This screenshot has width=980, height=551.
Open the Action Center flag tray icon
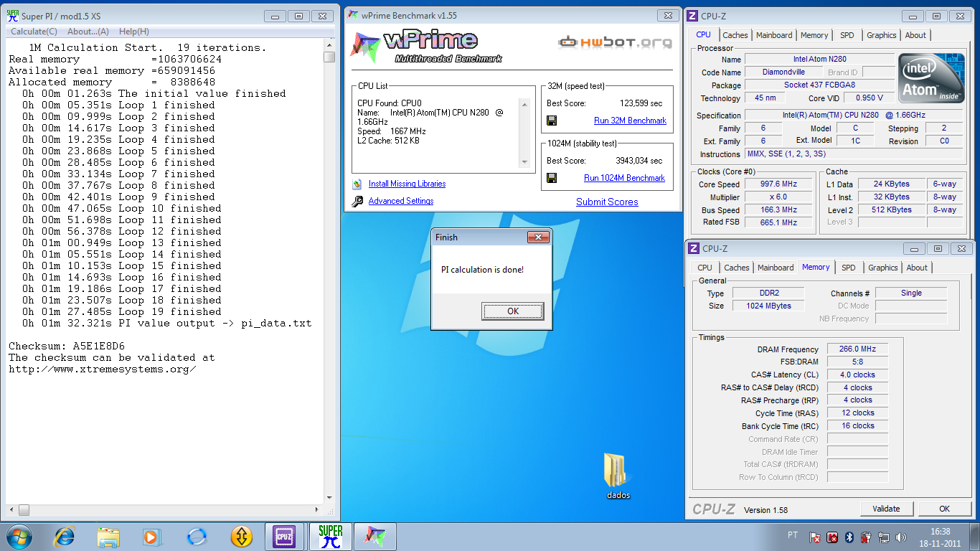coord(815,537)
